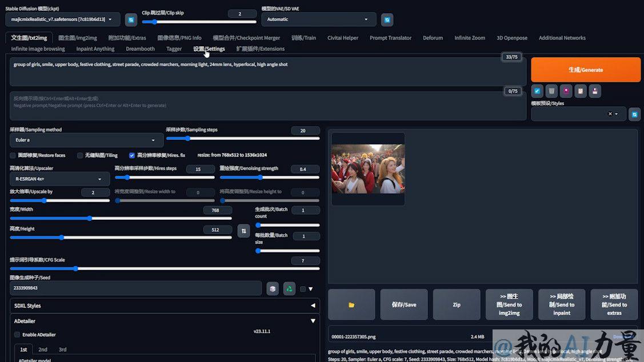Open the Additional Networks tab
644x362 pixels.
pyautogui.click(x=562, y=38)
